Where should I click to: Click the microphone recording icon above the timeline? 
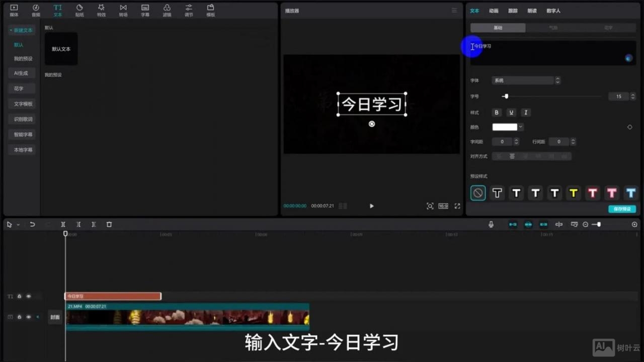coord(491,224)
